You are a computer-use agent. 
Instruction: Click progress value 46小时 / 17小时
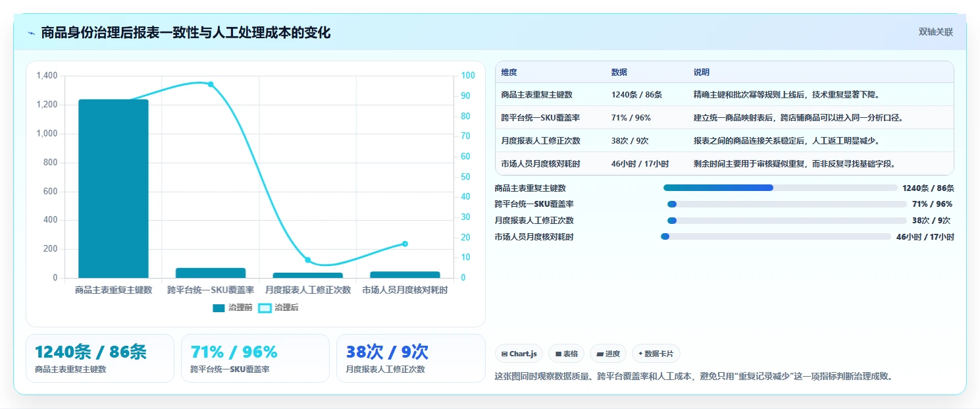point(925,237)
